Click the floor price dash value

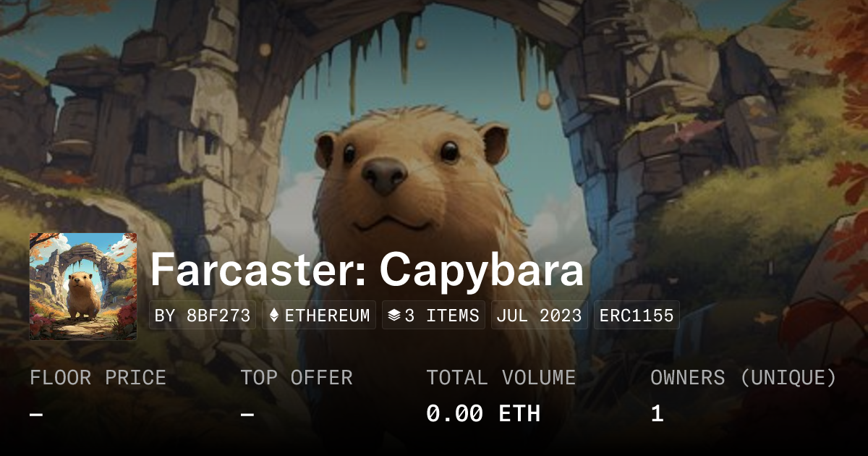pos(36,415)
